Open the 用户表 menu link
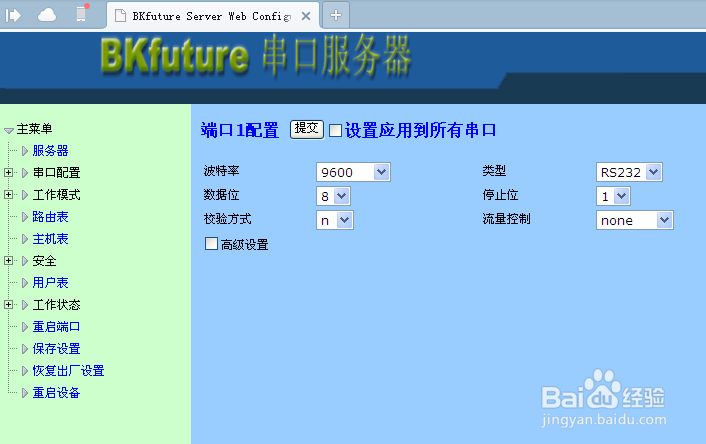Screen dimensions: 706x444 50,283
